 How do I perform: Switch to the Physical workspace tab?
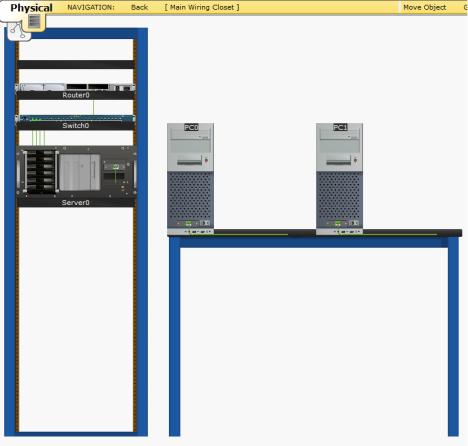coord(31,8)
